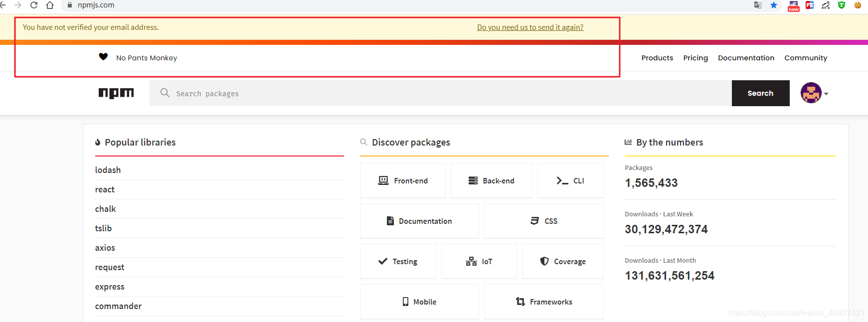Open the Documentation packages category

(x=419, y=221)
